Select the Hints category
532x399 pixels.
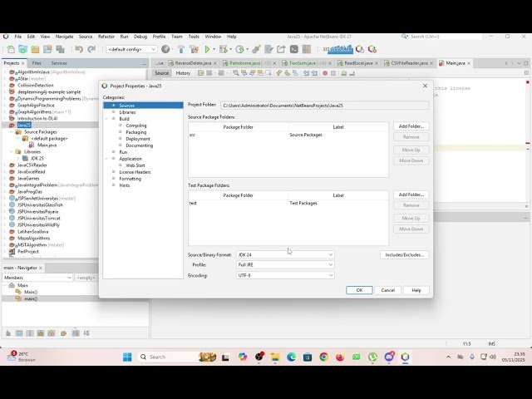124,185
